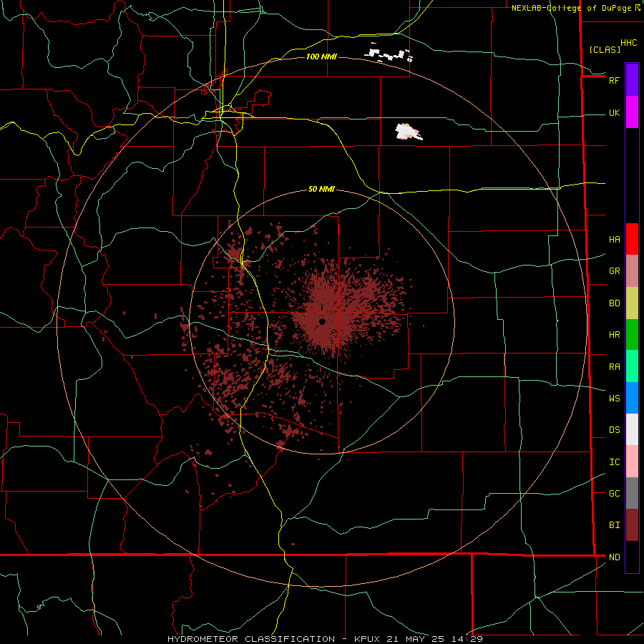Click the purple RF legend swatch
Image resolution: width=644 pixels, height=644 pixels.
pos(632,80)
